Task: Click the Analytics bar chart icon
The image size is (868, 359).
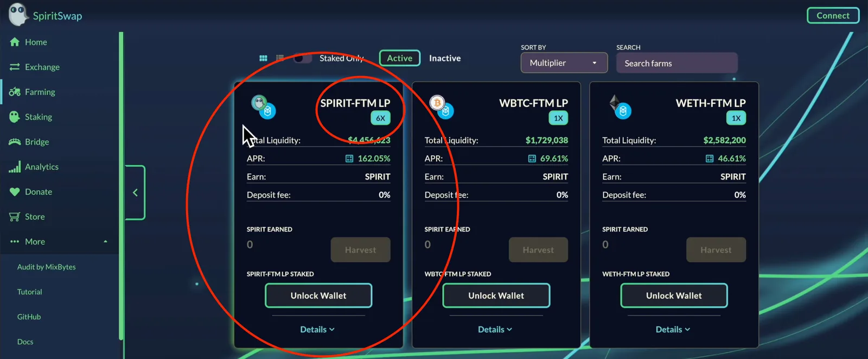Action: pos(15,167)
